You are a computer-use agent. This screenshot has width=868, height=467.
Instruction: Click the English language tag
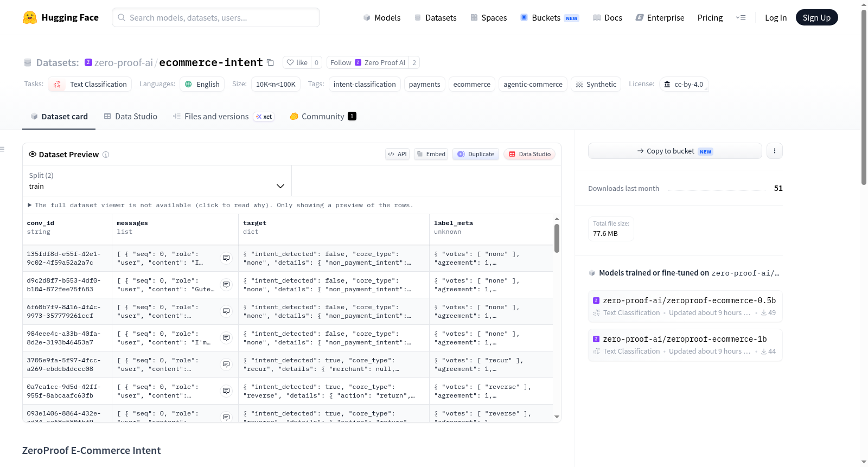click(x=202, y=84)
